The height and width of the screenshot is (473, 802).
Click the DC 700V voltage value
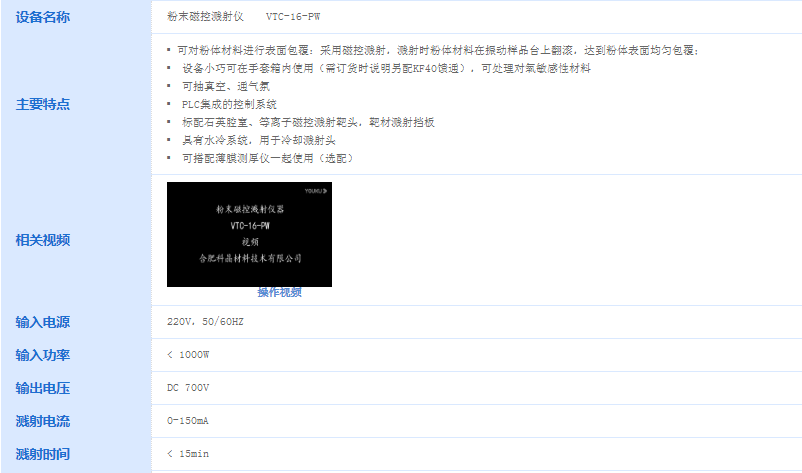188,388
